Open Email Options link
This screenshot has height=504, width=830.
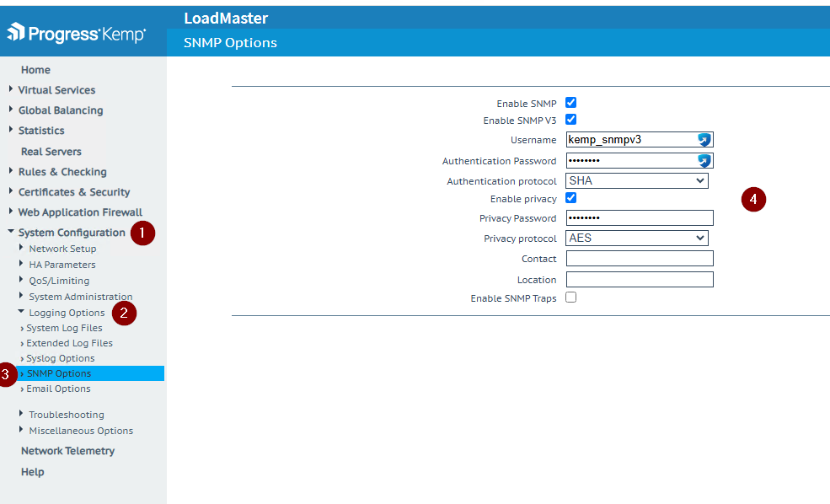pyautogui.click(x=58, y=389)
